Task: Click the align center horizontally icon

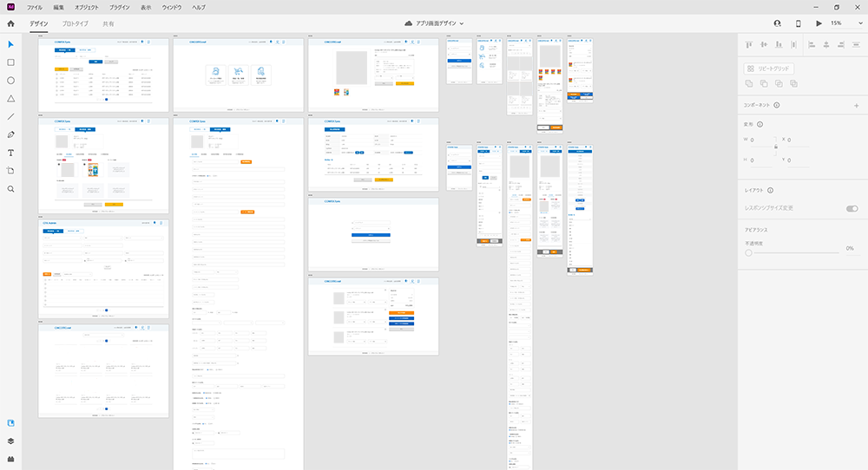Action: [x=826, y=45]
